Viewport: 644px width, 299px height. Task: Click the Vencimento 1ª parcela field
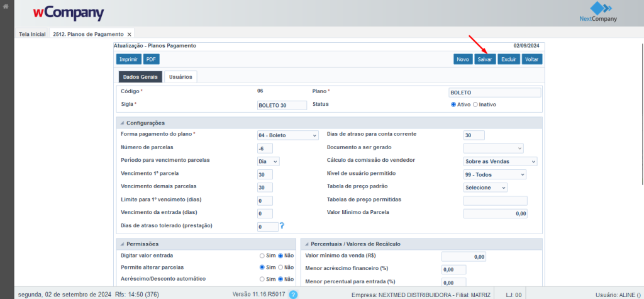[x=265, y=174]
